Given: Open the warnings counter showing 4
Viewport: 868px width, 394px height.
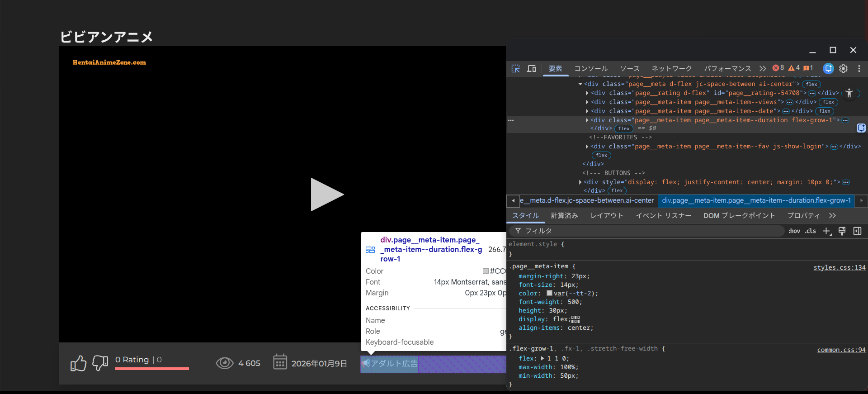Looking at the screenshot, I should [794, 68].
